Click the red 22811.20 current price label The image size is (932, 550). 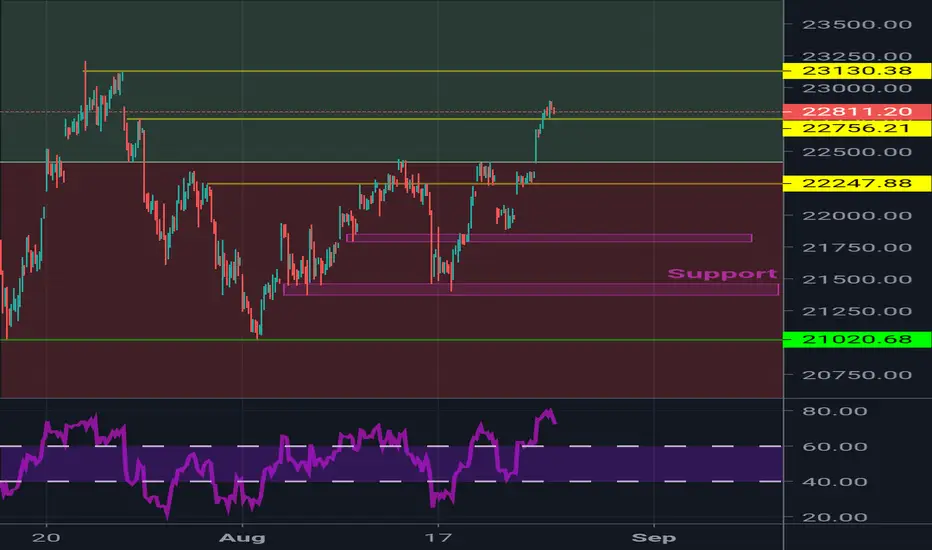click(x=857, y=111)
